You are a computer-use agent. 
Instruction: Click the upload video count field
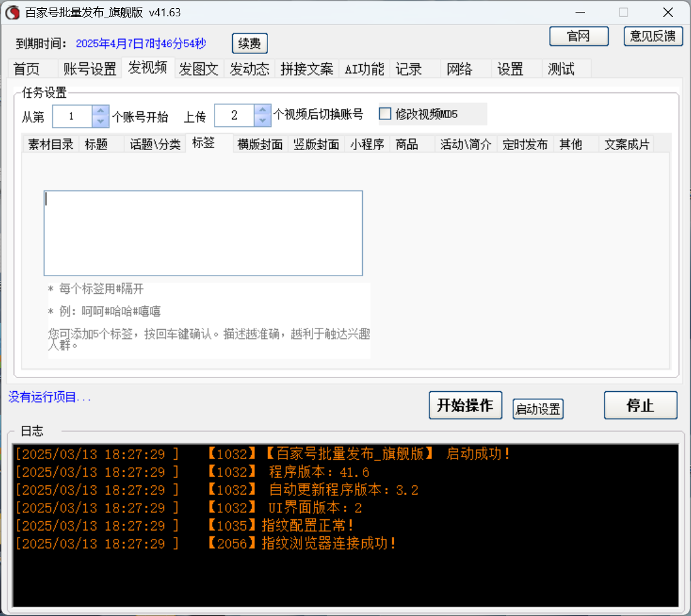(235, 116)
